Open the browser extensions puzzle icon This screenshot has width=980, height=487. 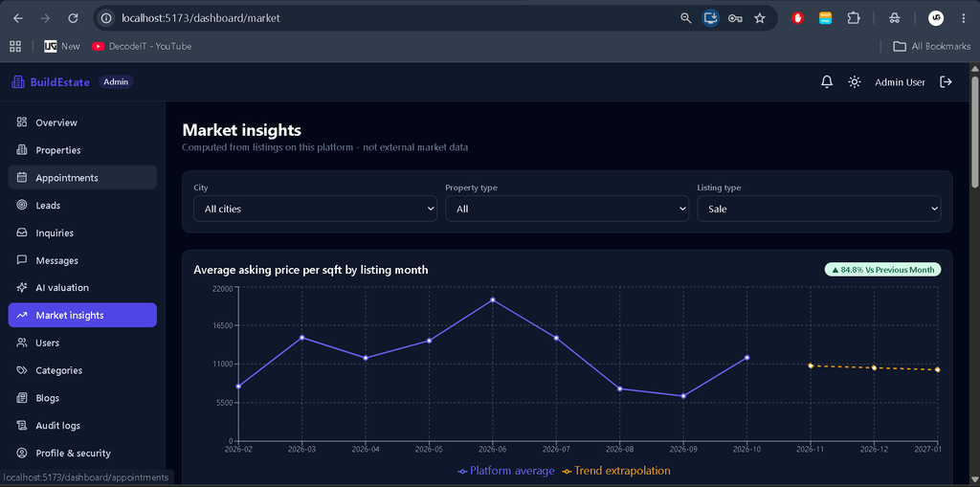(x=853, y=18)
